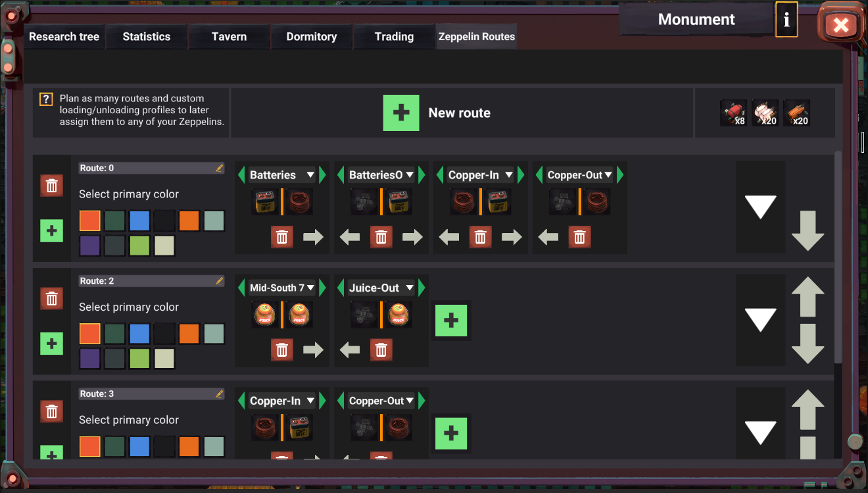This screenshot has height=493, width=868.
Task: Edit the Route: 2 name with the pencil
Action: pyautogui.click(x=219, y=281)
